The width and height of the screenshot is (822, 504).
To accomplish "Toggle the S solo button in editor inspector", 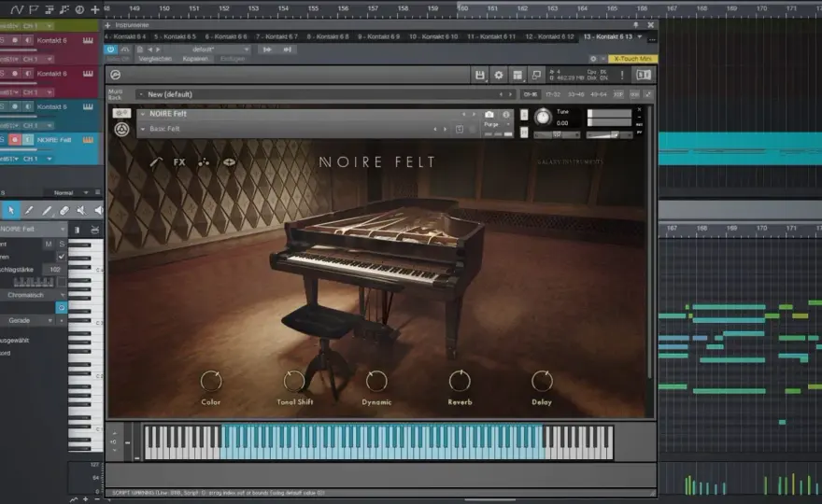I will (62, 244).
